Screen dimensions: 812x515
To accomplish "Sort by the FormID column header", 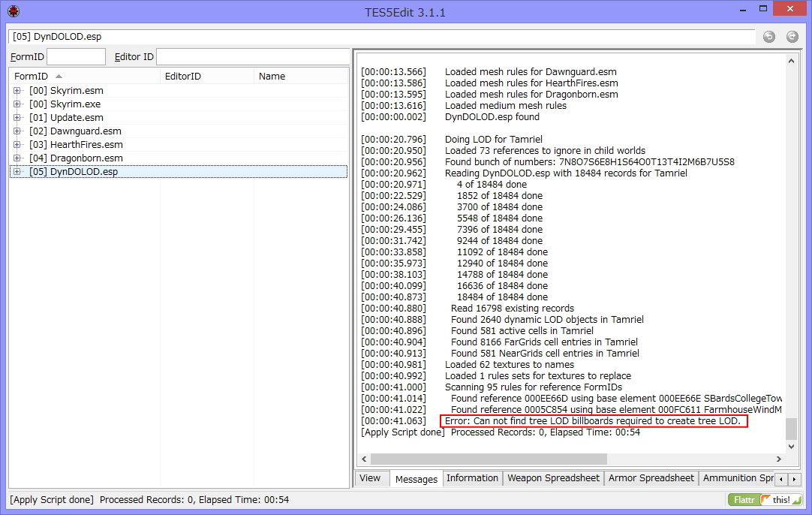I will (x=85, y=76).
